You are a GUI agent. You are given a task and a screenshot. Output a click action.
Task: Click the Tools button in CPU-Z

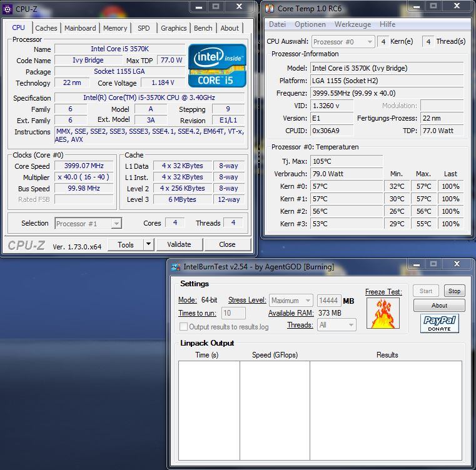pos(125,244)
